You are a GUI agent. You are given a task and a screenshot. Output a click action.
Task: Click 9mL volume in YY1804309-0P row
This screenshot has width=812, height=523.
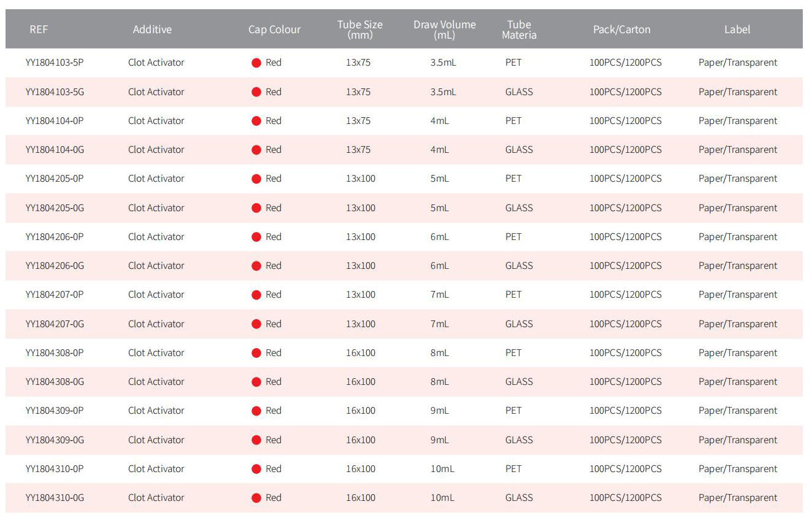(x=440, y=411)
